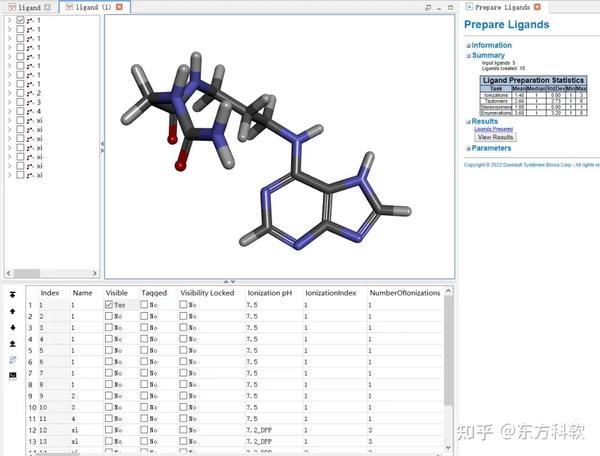Screen dimensions: 600x456
Task: Click the Visibility Locked column header
Action: (207, 293)
